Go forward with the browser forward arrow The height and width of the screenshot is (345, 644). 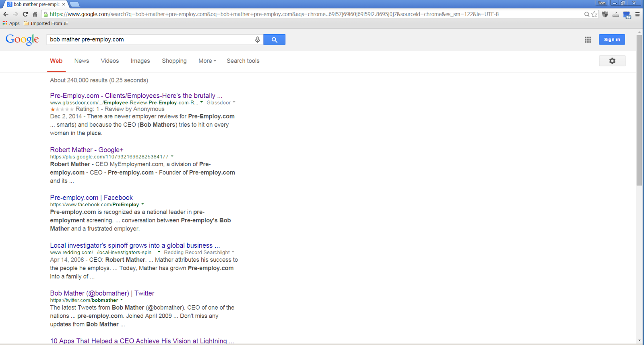15,14
